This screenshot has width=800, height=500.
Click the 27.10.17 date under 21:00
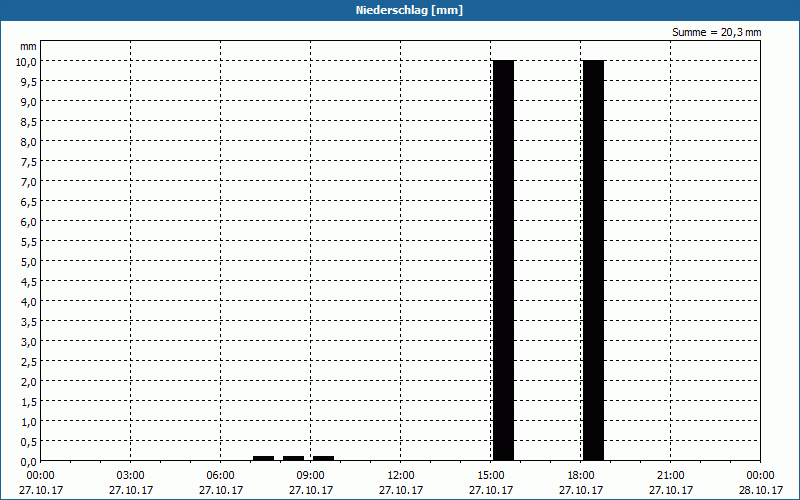click(x=670, y=490)
